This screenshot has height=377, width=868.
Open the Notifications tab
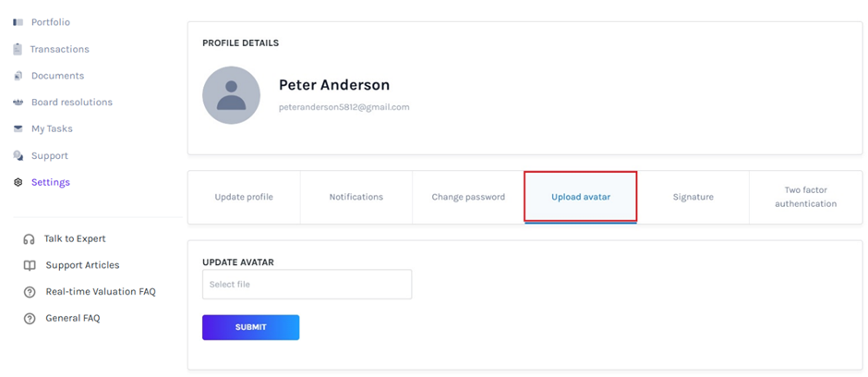tap(356, 197)
